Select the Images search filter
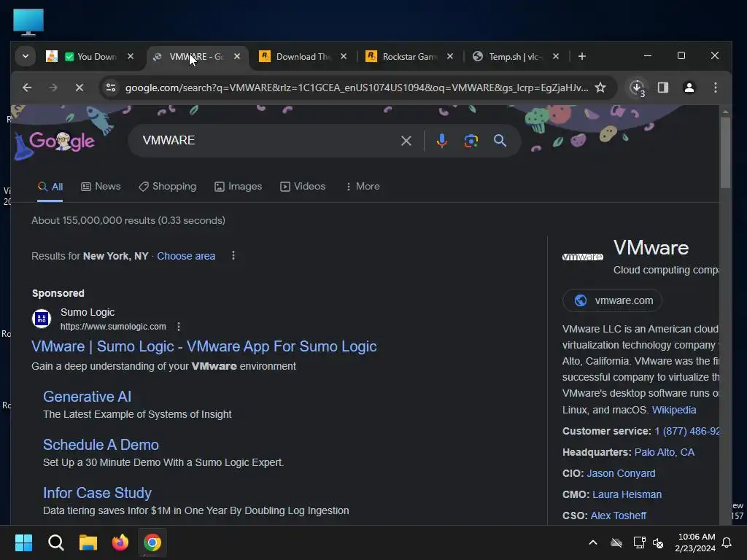The image size is (747, 560). tap(239, 186)
